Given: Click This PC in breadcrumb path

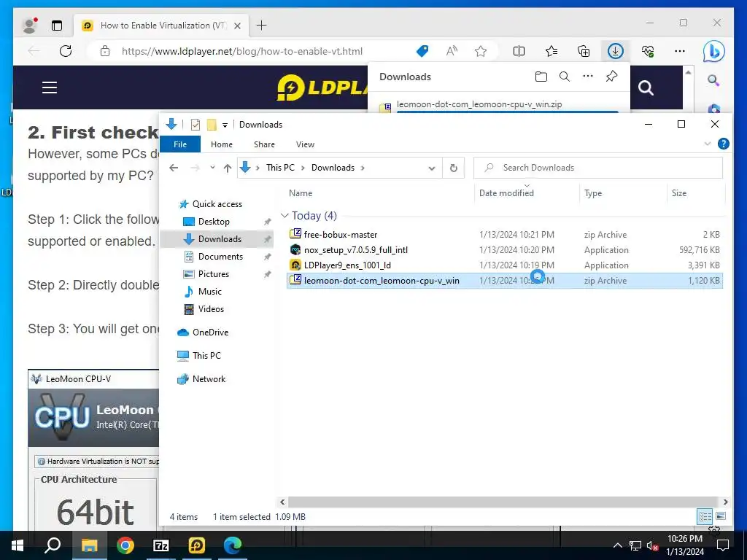Looking at the screenshot, I should pos(280,168).
